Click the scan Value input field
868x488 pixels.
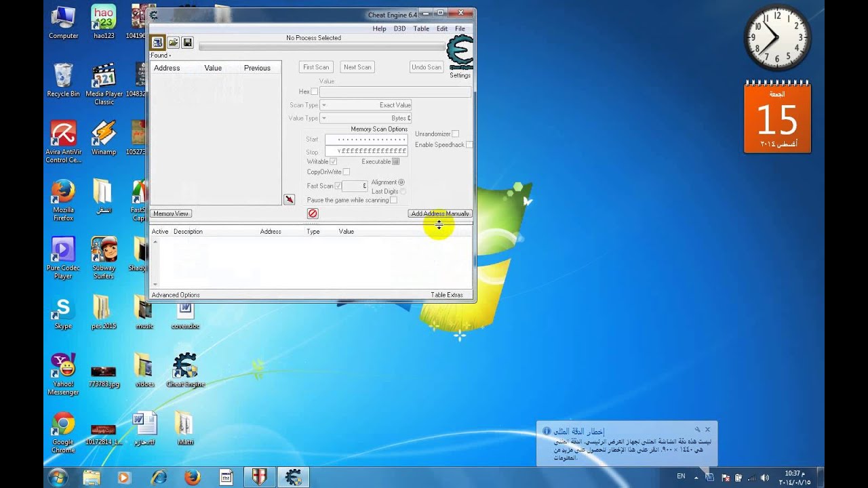395,91
